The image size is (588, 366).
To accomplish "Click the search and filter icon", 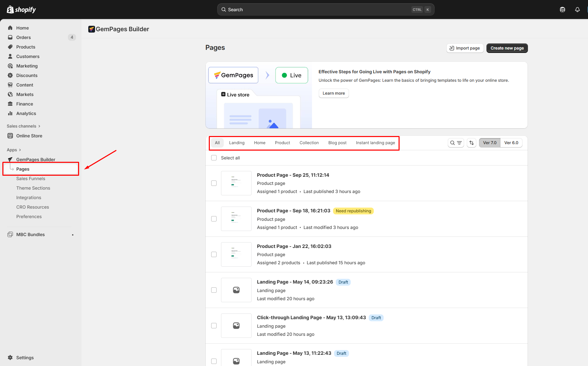I will click(x=456, y=143).
